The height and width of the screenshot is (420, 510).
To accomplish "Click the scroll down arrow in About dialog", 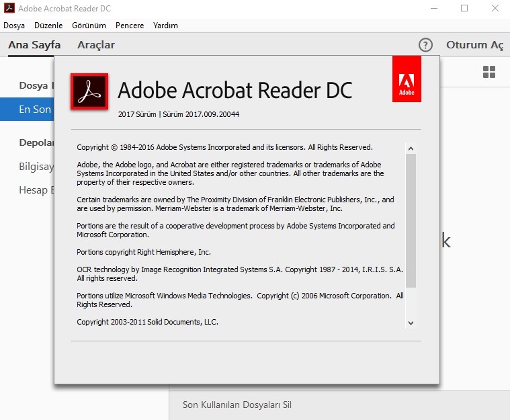I will pyautogui.click(x=411, y=323).
